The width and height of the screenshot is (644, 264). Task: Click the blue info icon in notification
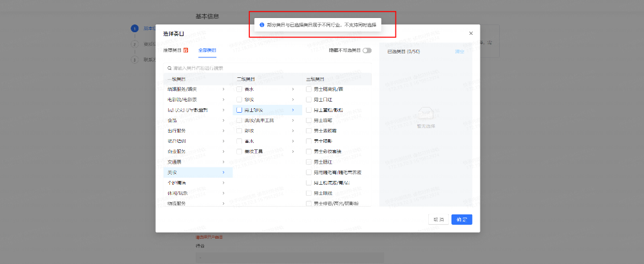(x=261, y=24)
